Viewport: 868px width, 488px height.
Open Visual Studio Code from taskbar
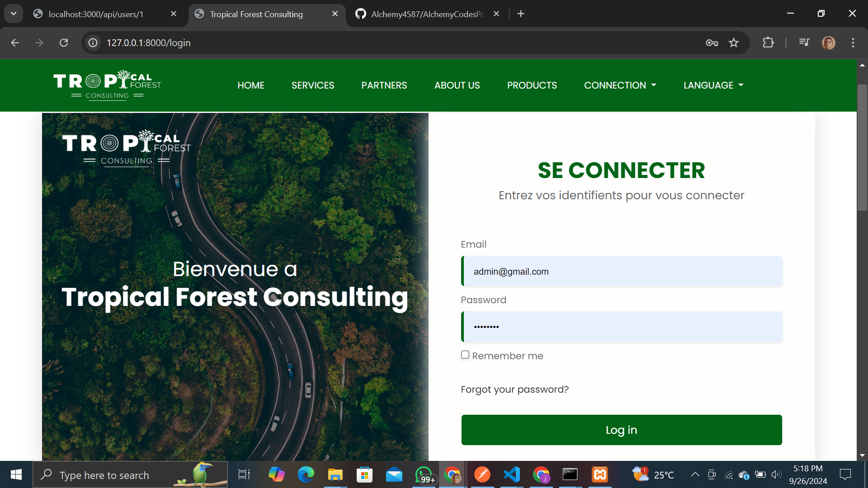pyautogui.click(x=512, y=475)
